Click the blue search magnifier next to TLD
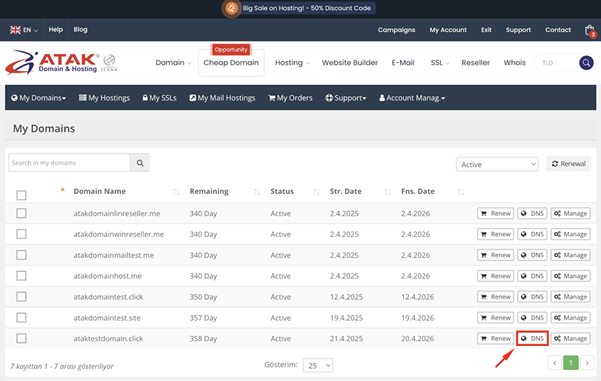 [586, 63]
